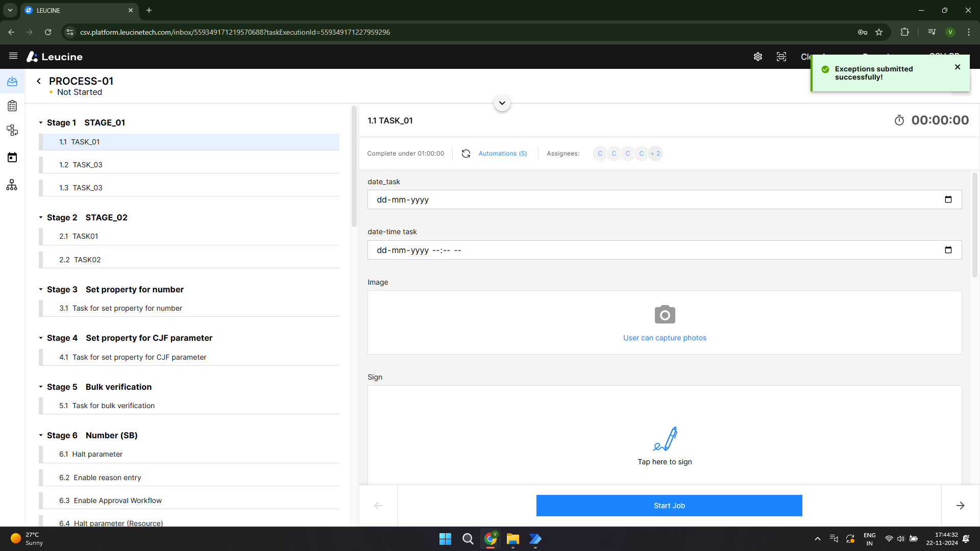Collapse Stage 6 Number (SB)

tap(41, 435)
